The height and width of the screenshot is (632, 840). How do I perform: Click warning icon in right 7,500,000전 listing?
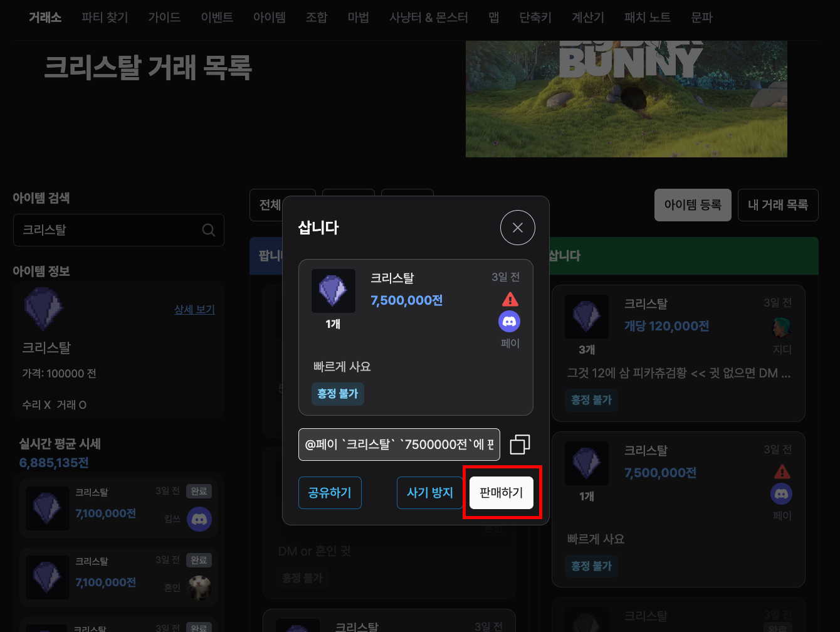point(782,471)
